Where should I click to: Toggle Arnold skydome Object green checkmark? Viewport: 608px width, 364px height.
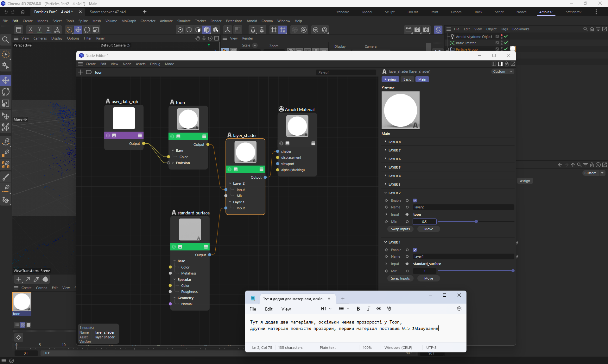click(506, 37)
